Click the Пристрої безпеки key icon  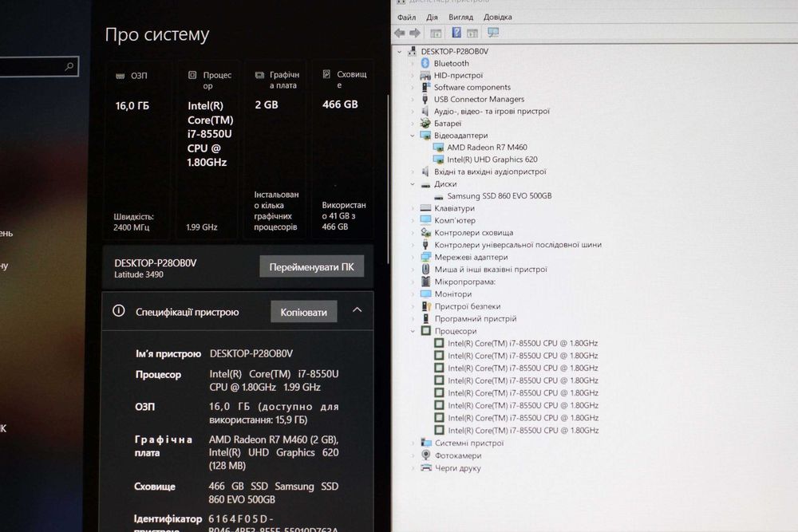click(426, 306)
